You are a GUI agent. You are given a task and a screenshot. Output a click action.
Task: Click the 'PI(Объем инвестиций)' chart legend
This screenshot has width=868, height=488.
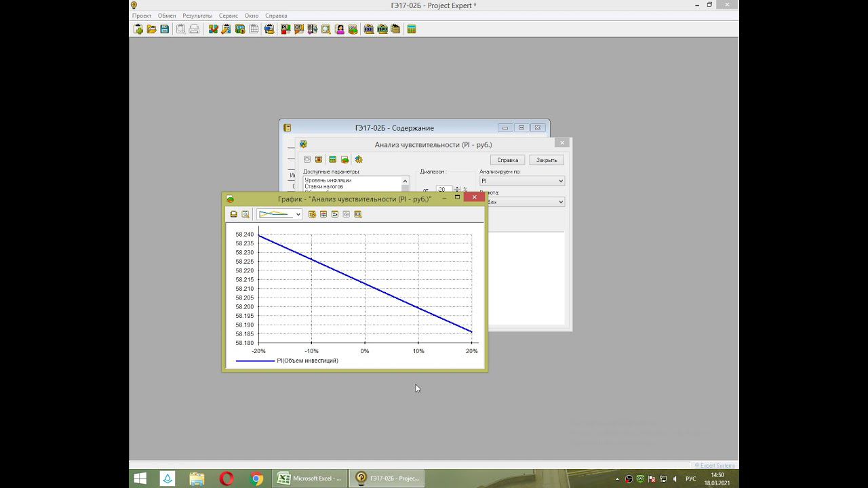(287, 361)
